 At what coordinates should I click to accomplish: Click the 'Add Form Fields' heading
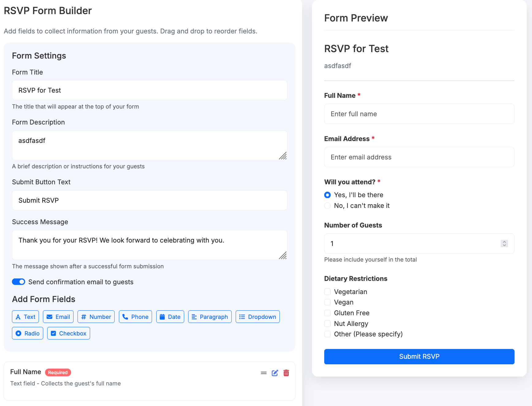[x=44, y=299]
